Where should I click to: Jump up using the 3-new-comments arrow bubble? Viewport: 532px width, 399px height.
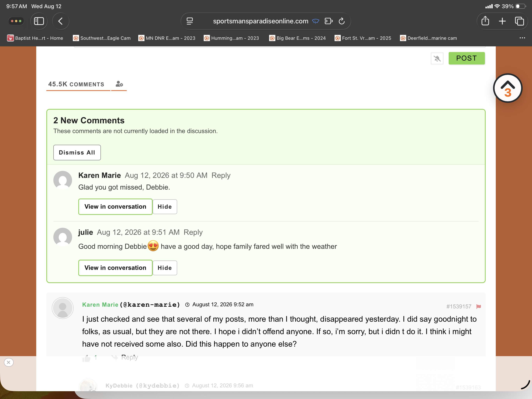(507, 88)
